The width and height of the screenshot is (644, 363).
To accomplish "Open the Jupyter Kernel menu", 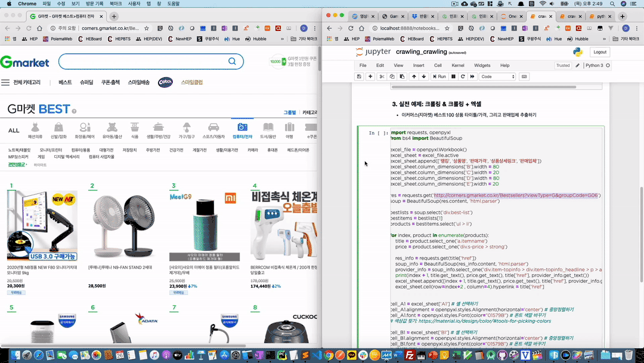I will point(458,65).
